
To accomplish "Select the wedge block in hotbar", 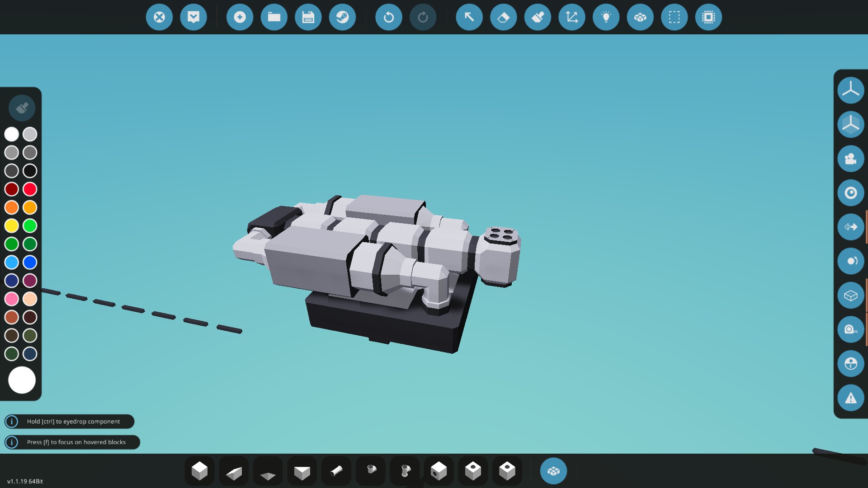I will point(234,472).
